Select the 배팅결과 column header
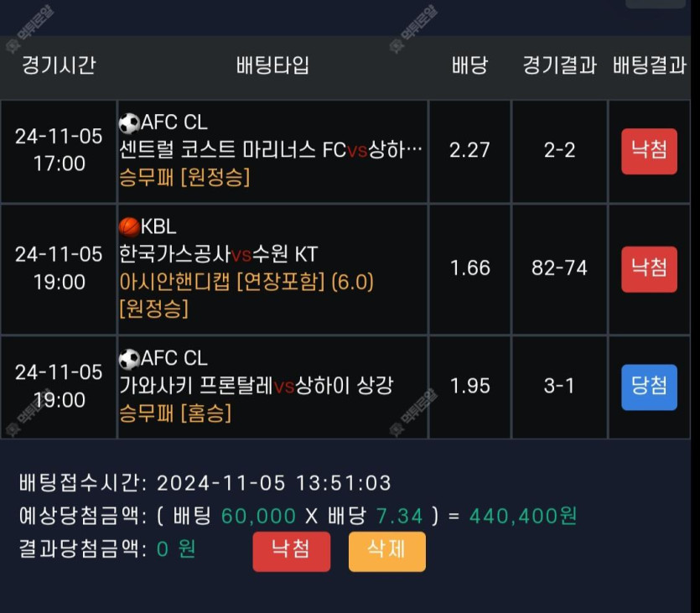The width and height of the screenshot is (700, 613). tap(650, 65)
